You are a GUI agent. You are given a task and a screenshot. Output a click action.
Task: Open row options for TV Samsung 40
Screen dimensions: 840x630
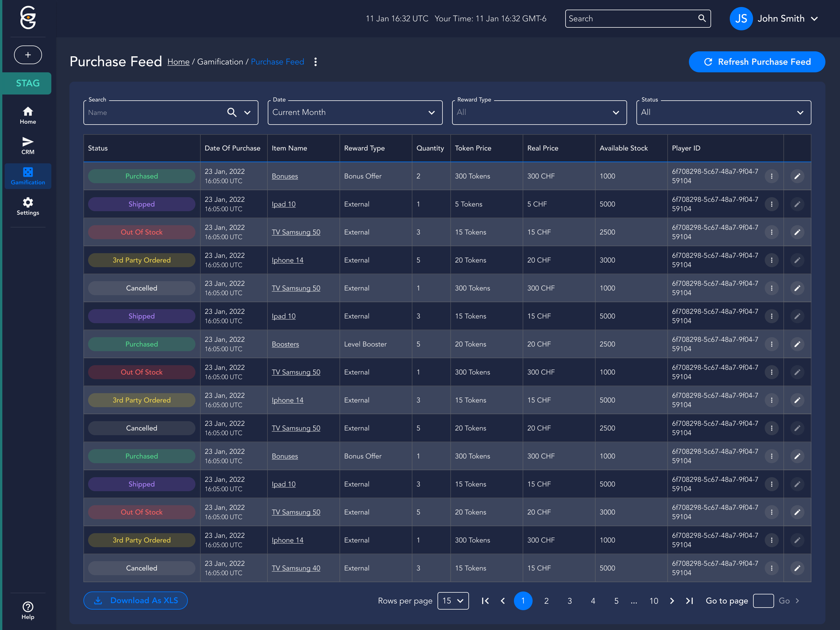(771, 568)
